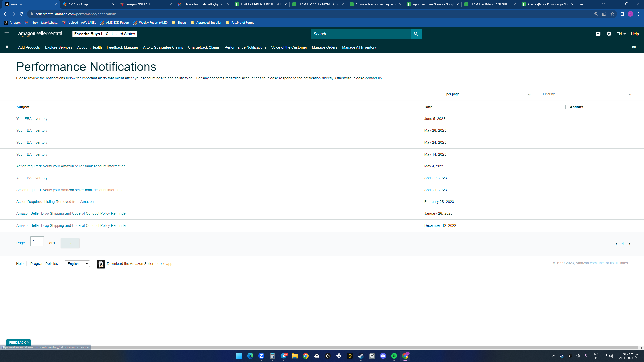Open Add Products in the nav bar
Image resolution: width=644 pixels, height=362 pixels.
29,47
